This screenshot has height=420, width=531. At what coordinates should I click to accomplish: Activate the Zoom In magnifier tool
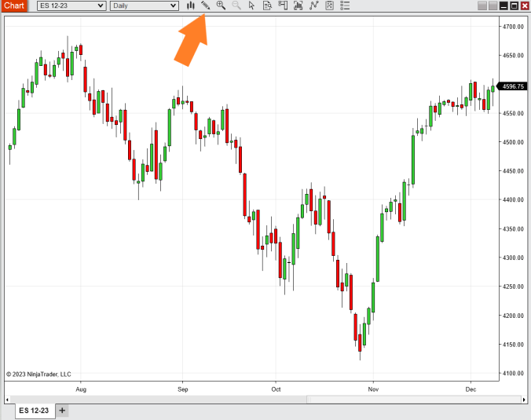(x=221, y=5)
